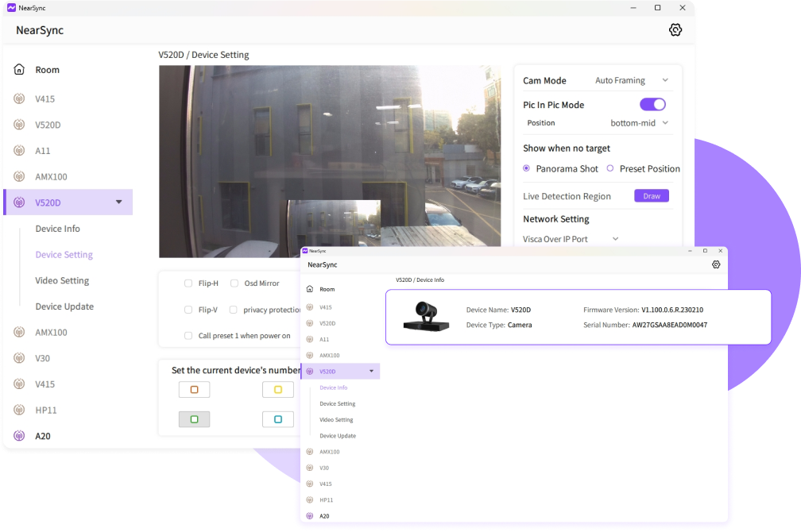The width and height of the screenshot is (801, 532).
Task: Click the V30 device icon in large window
Action: tap(19, 358)
